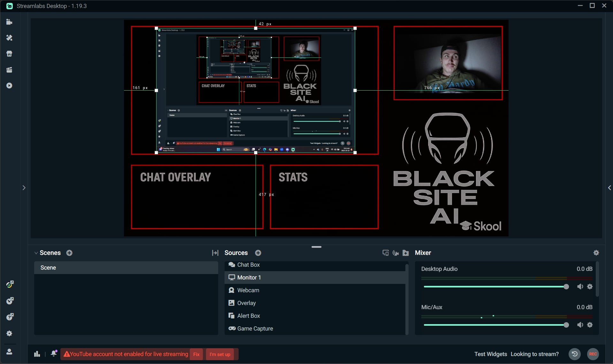The image size is (613, 364).
Task: Click the webcam preview in the editor canvas
Action: click(448, 63)
